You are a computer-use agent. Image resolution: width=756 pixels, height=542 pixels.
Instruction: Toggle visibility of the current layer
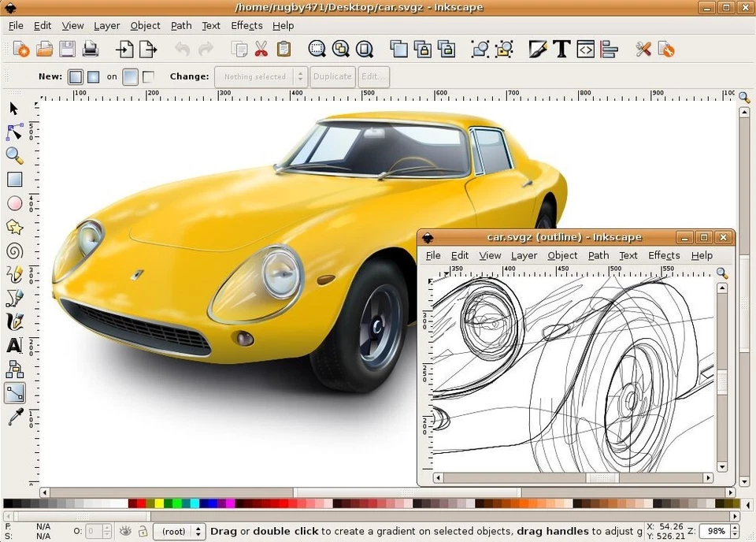point(124,531)
